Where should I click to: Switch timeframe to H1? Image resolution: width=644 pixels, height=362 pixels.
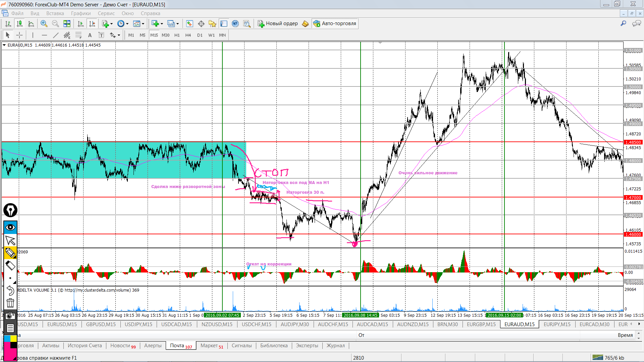tap(177, 35)
